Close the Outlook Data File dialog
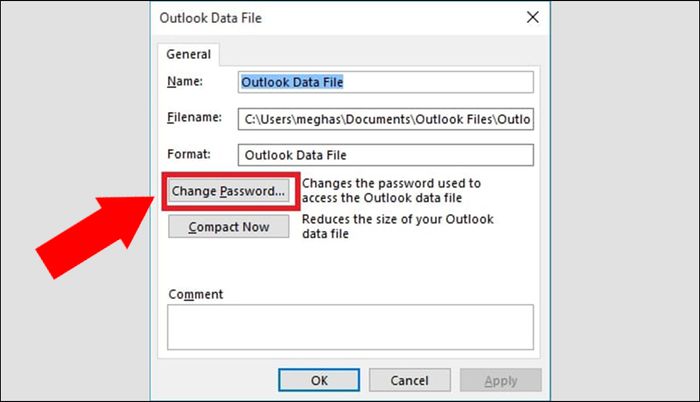This screenshot has width=700, height=402. coord(532,17)
